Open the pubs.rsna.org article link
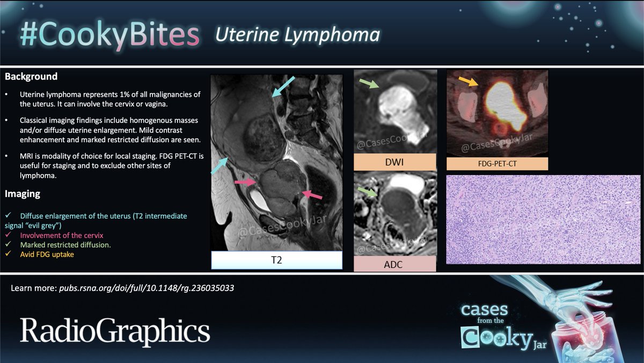This screenshot has height=363, width=644. coord(145,288)
